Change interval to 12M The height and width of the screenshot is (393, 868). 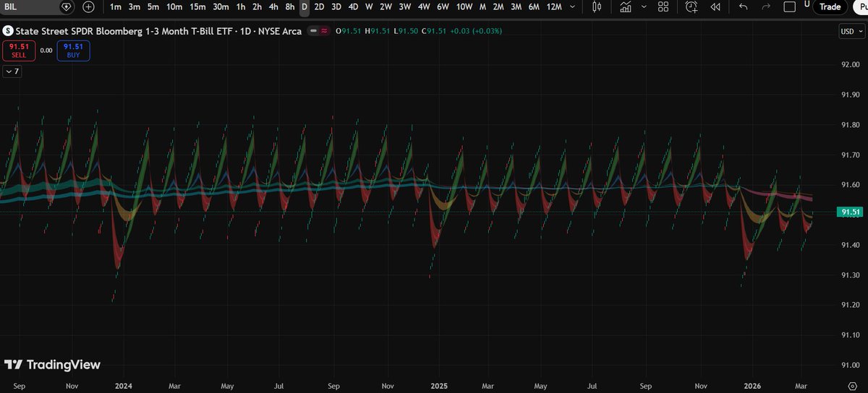click(x=554, y=7)
